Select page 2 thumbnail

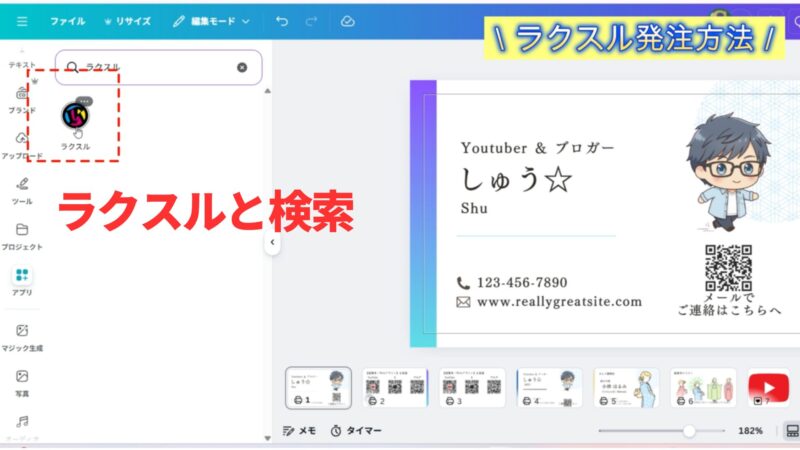(x=395, y=388)
